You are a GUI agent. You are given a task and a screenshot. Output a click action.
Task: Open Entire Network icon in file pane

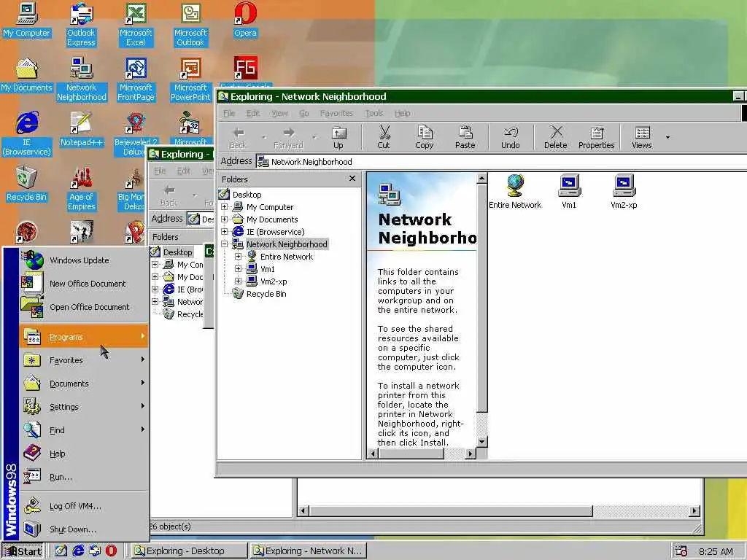515,192
